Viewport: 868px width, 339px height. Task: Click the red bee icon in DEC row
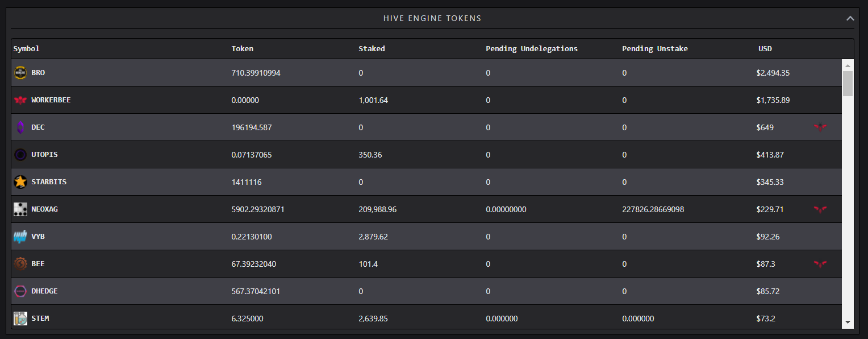pyautogui.click(x=820, y=127)
